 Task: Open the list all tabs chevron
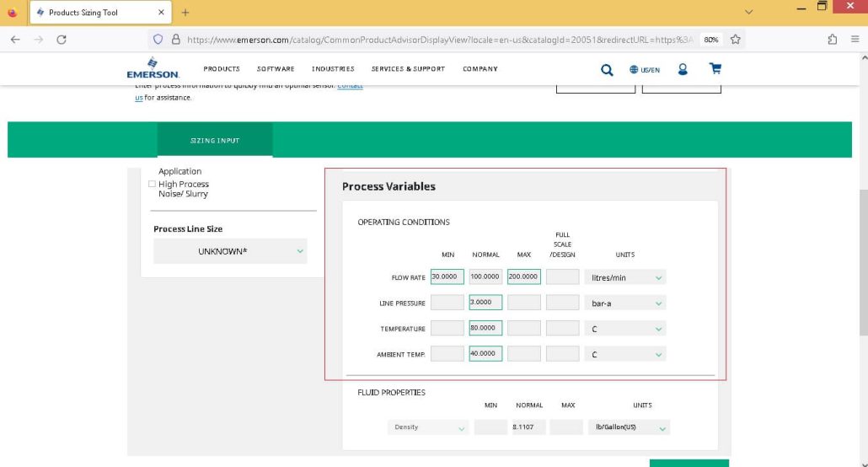point(748,12)
